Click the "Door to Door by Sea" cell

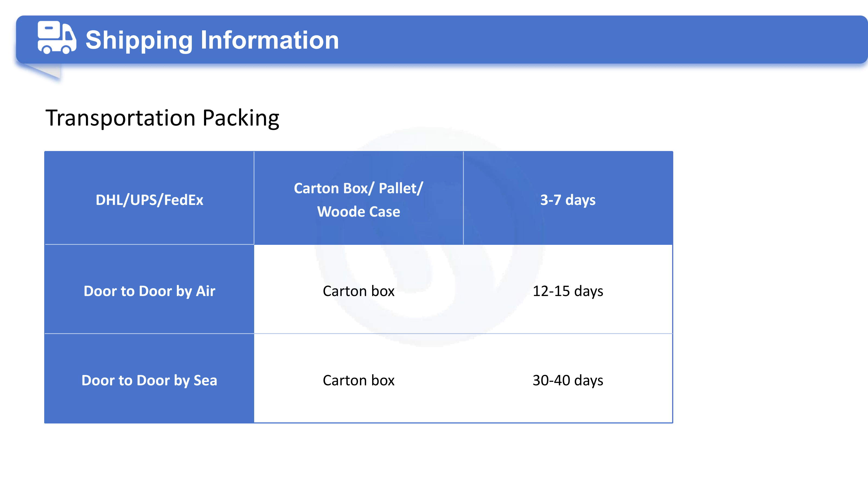[149, 378]
